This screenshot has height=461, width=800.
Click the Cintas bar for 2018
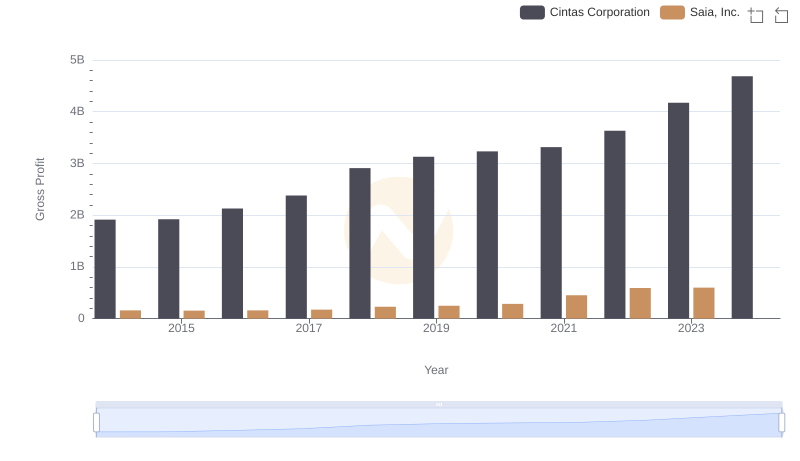(360, 243)
